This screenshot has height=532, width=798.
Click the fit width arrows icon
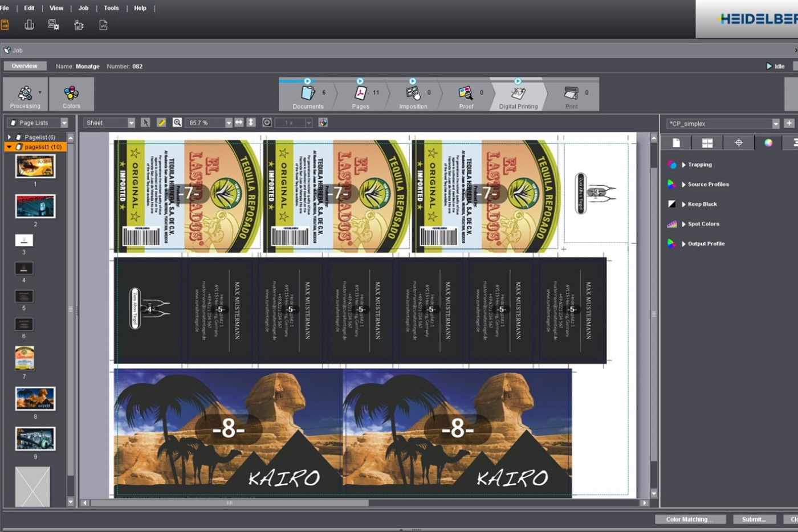pyautogui.click(x=239, y=122)
